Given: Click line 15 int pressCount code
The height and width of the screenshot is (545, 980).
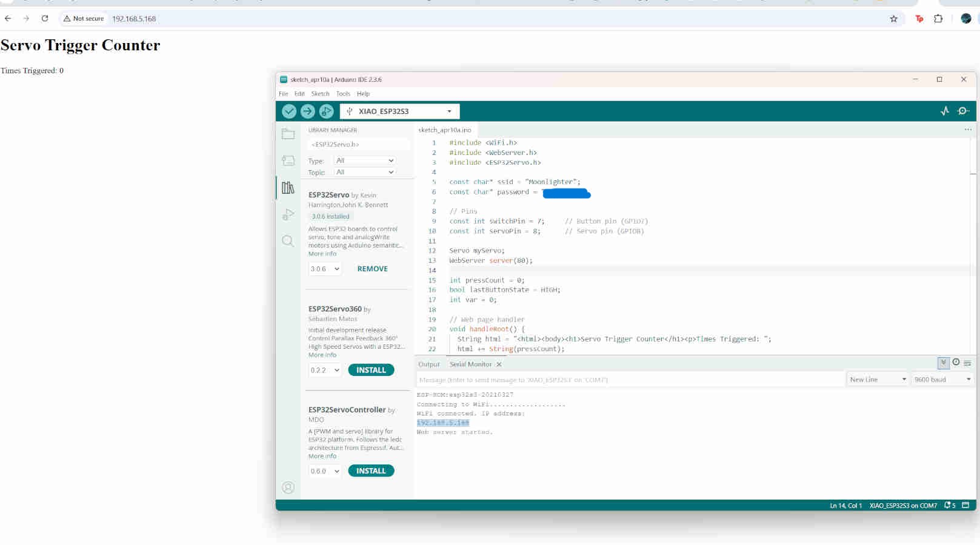Looking at the screenshot, I should click(x=487, y=280).
